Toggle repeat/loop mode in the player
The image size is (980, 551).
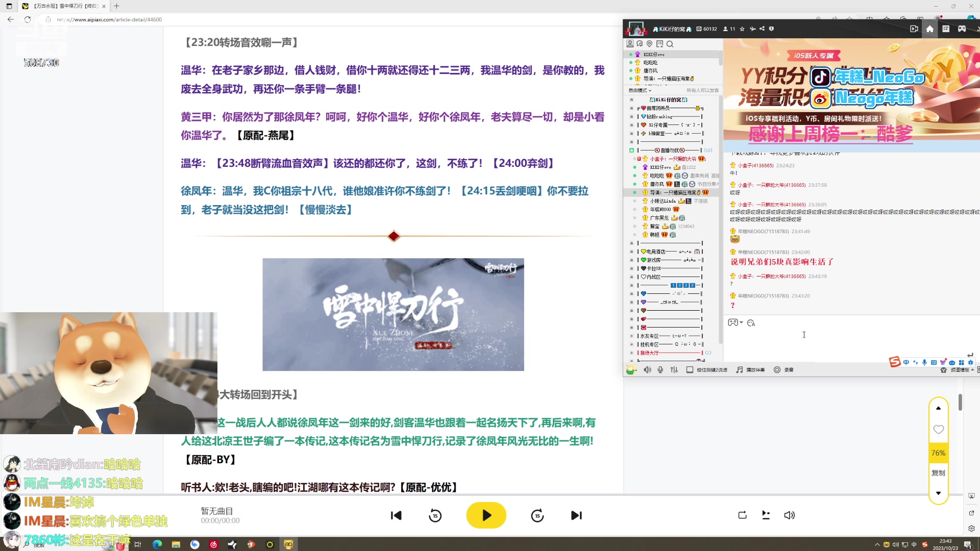742,515
